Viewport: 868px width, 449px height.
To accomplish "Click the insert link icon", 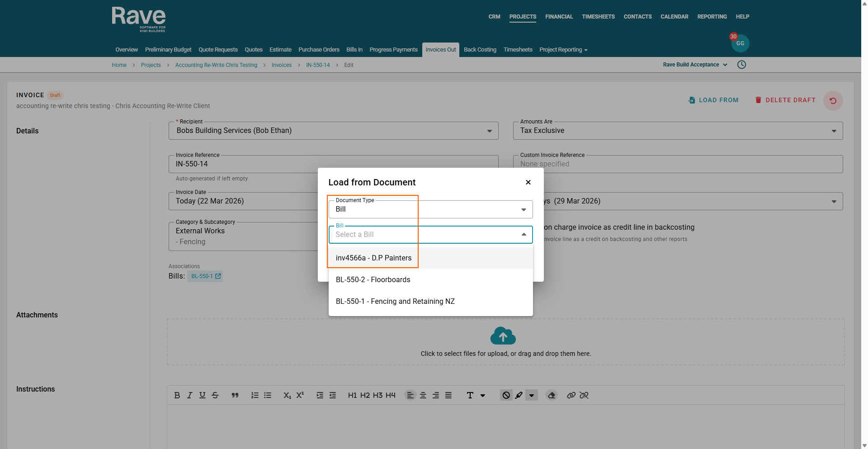I will [x=571, y=395].
